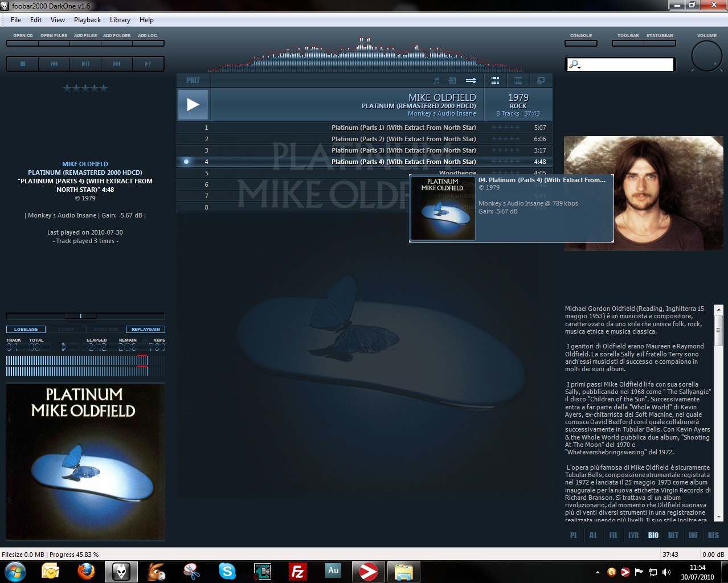Click the foobar2000 alien icon in taskbar
The image size is (728, 583).
[121, 571]
